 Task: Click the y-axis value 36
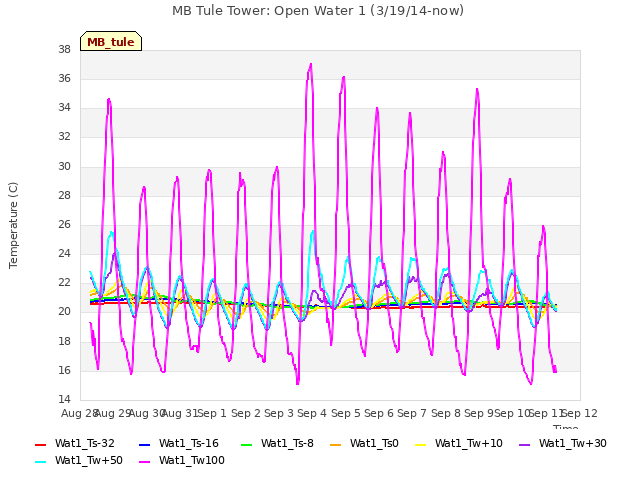point(64,79)
